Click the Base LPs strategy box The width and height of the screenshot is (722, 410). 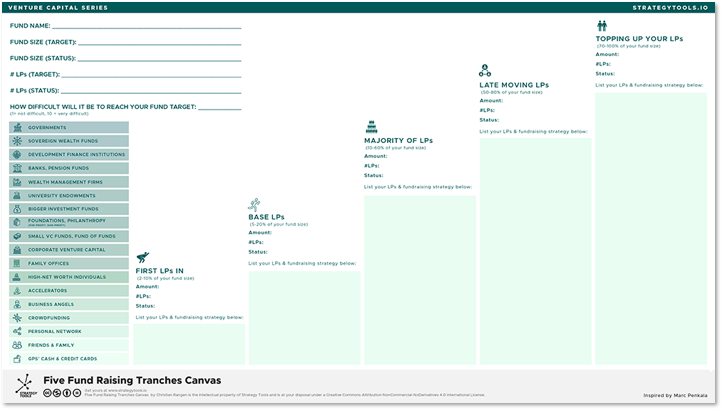point(304,317)
